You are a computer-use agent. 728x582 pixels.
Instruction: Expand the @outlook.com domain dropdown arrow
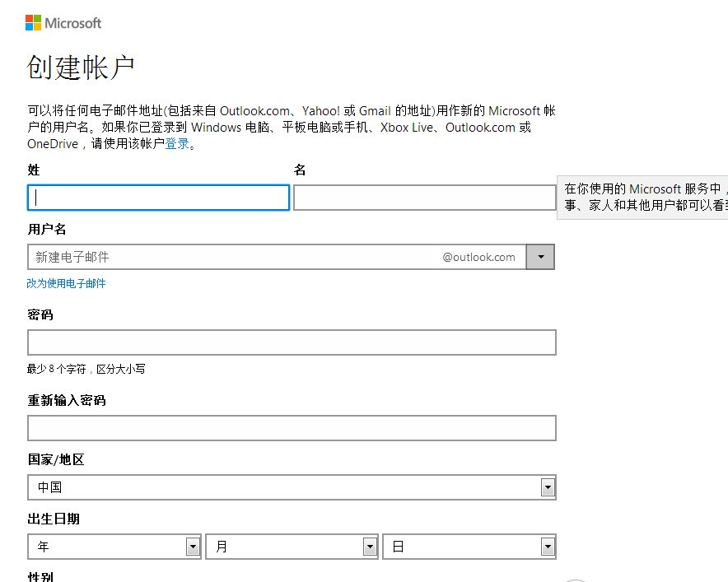(540, 257)
